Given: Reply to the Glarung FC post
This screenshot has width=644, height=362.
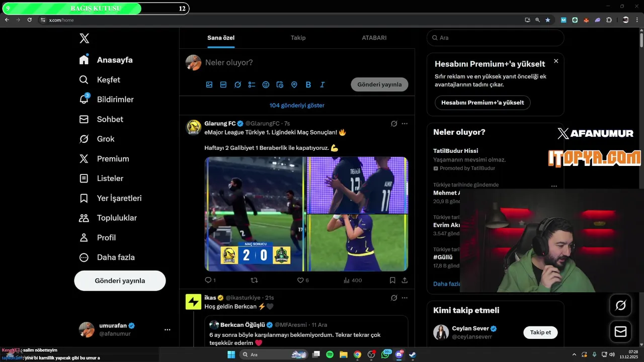Looking at the screenshot, I should (210, 280).
